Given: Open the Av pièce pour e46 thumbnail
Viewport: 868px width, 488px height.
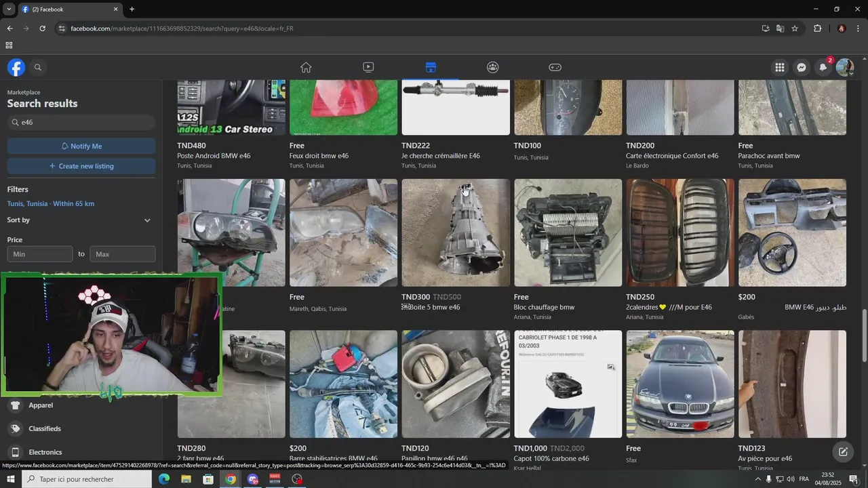Looking at the screenshot, I should click(792, 384).
